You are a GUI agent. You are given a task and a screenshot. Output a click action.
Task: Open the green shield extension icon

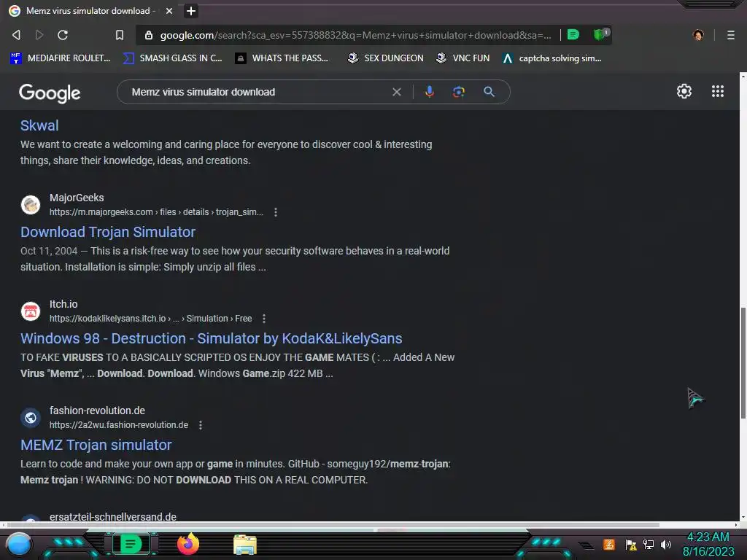[x=601, y=34]
